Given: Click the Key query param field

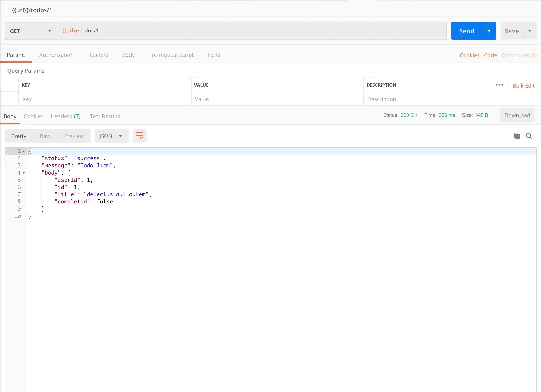Looking at the screenshot, I should pyautogui.click(x=105, y=99).
